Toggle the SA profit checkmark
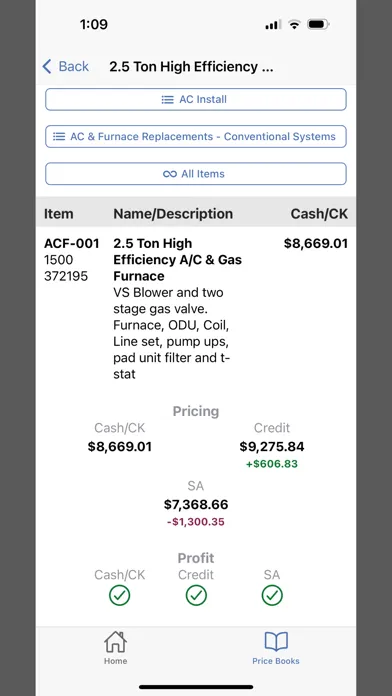Viewport: 392px width, 696px height. pyautogui.click(x=272, y=596)
